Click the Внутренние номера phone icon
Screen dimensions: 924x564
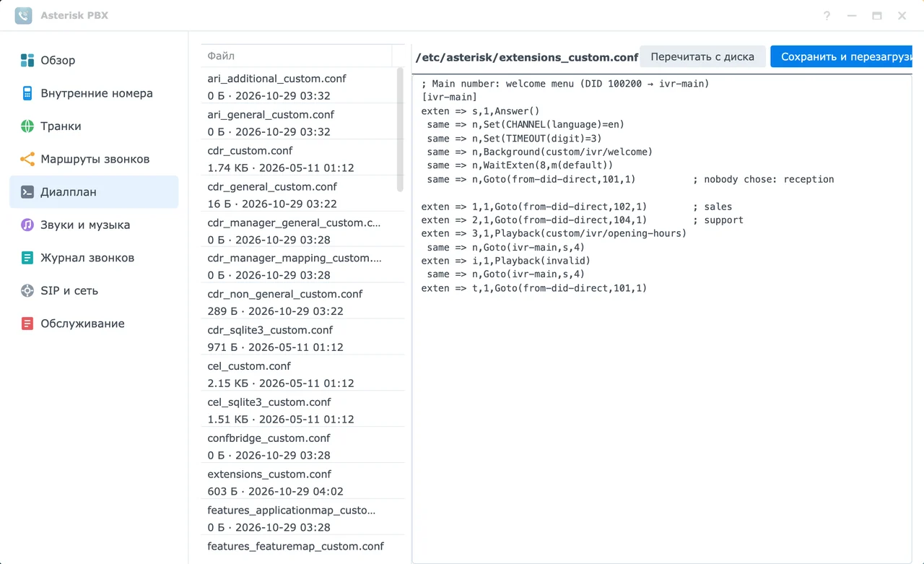point(27,93)
